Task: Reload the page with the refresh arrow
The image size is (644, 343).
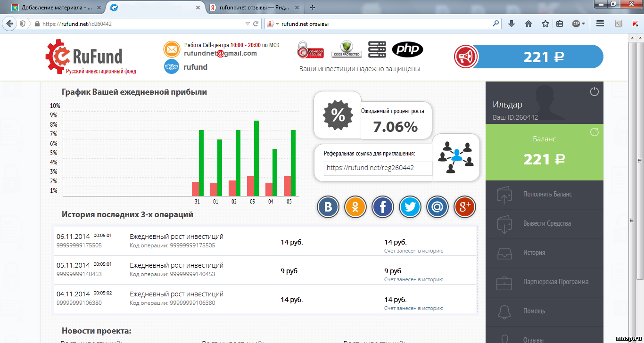Action: 256,24
